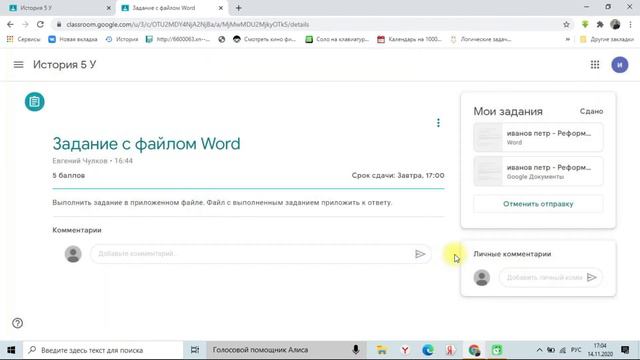
Task: Select the 'Задание с файлом Word' tab
Action: click(x=171, y=8)
